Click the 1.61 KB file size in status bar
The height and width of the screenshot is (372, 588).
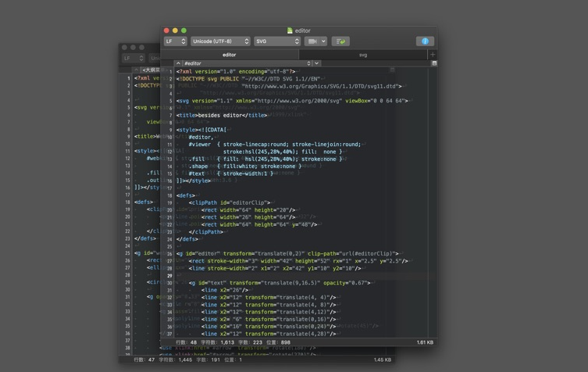424,342
